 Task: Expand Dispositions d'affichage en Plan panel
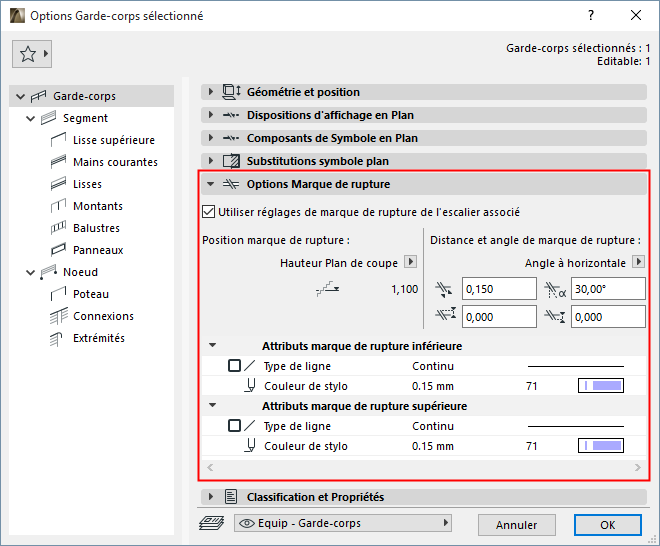click(211, 115)
